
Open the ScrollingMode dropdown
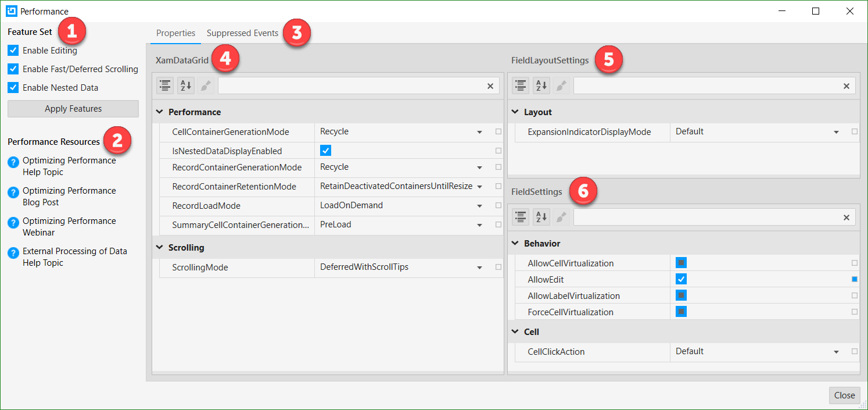(x=479, y=268)
